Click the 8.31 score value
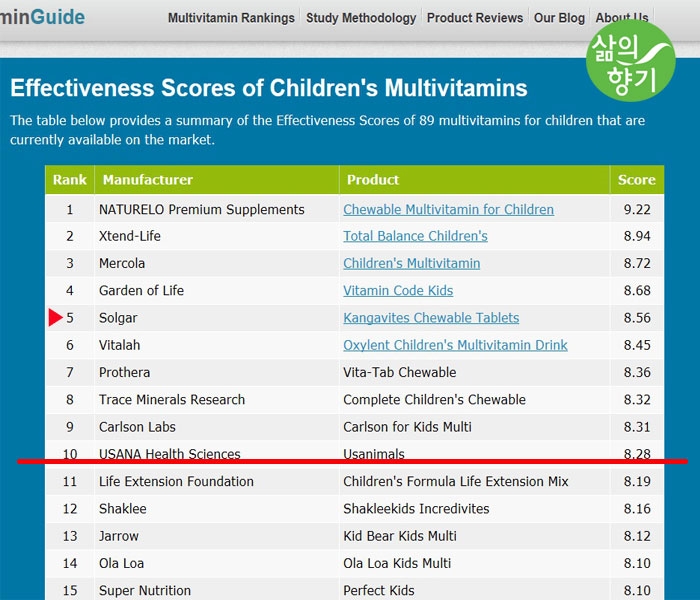The width and height of the screenshot is (700, 600). coord(637,426)
